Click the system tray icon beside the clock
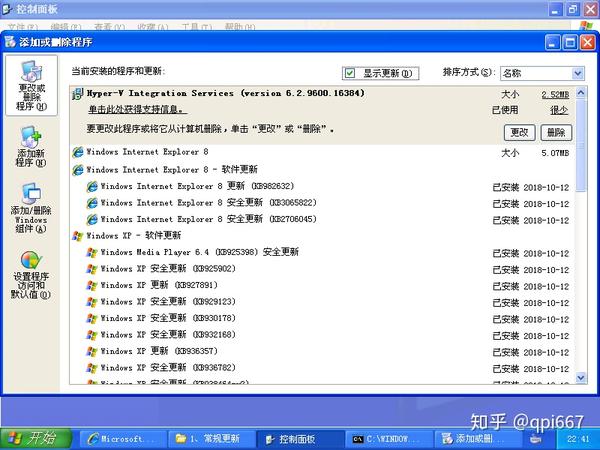 click(535, 439)
